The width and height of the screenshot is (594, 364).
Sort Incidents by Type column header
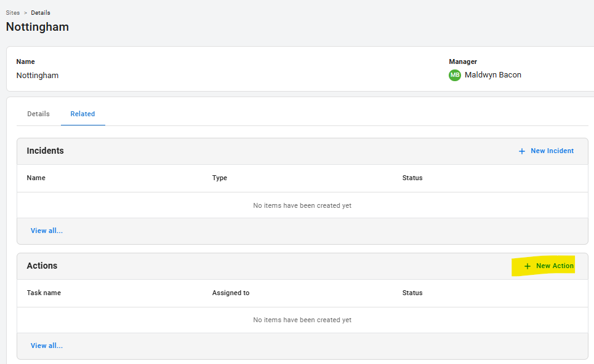coord(220,178)
